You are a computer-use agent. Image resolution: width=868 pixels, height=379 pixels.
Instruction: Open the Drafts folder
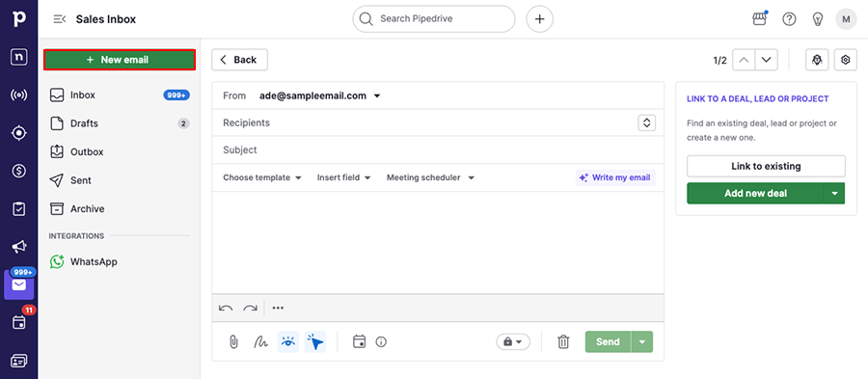tap(119, 123)
